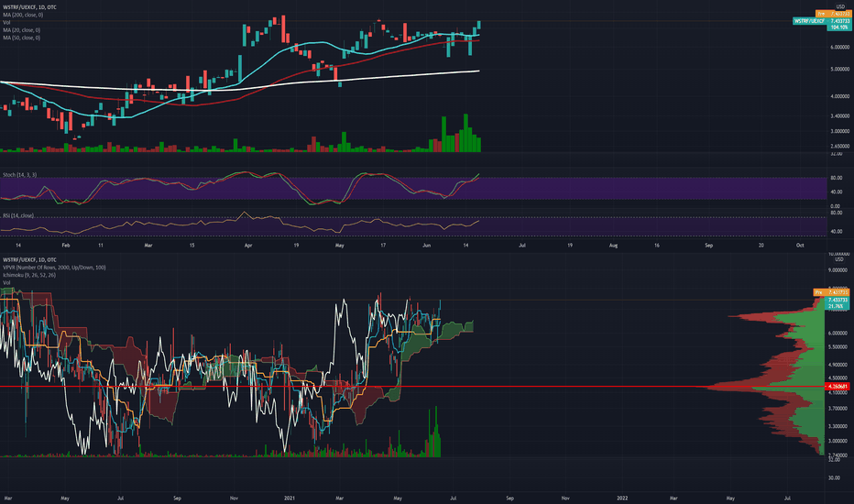Click the Stoch (14, 3, 3) indicator label

click(x=19, y=175)
